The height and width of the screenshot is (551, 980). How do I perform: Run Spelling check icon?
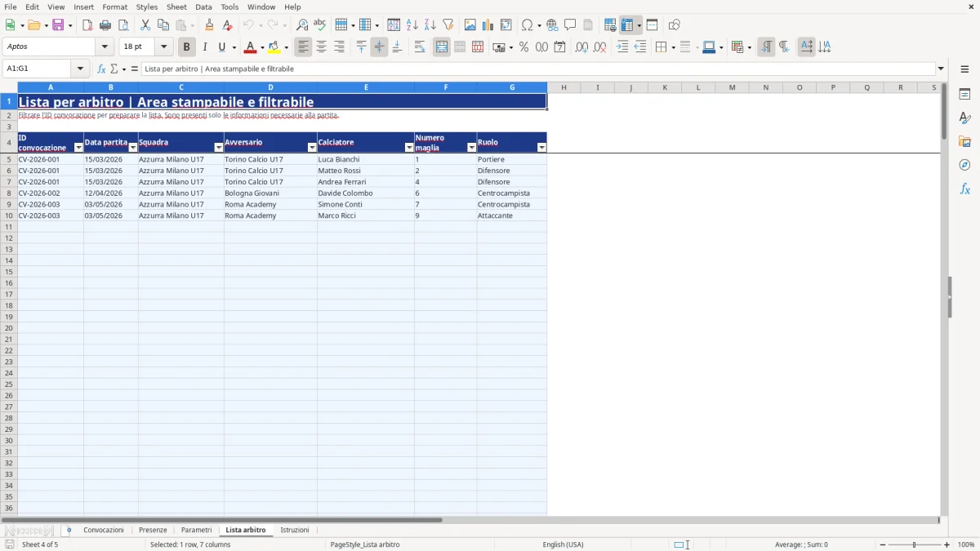[x=320, y=25]
